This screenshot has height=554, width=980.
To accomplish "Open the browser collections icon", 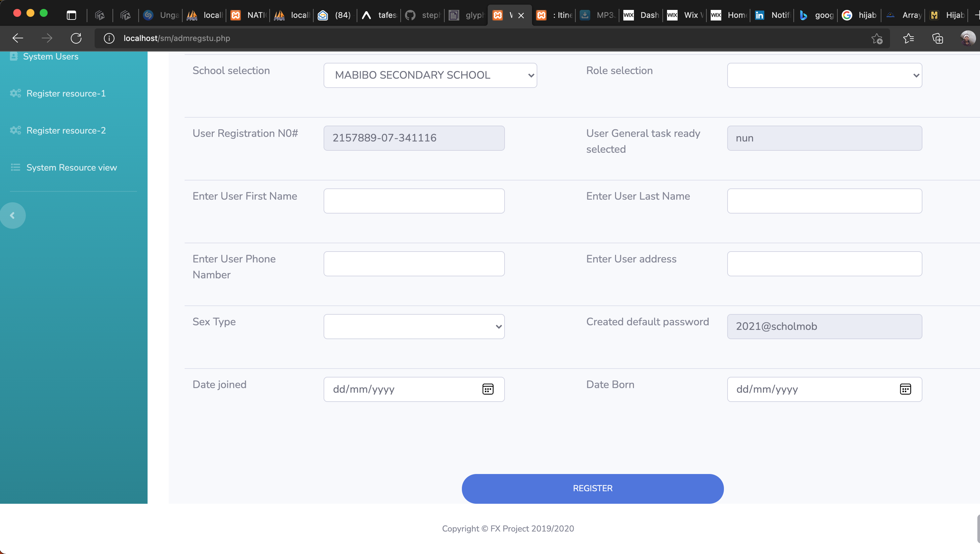I will [937, 38].
